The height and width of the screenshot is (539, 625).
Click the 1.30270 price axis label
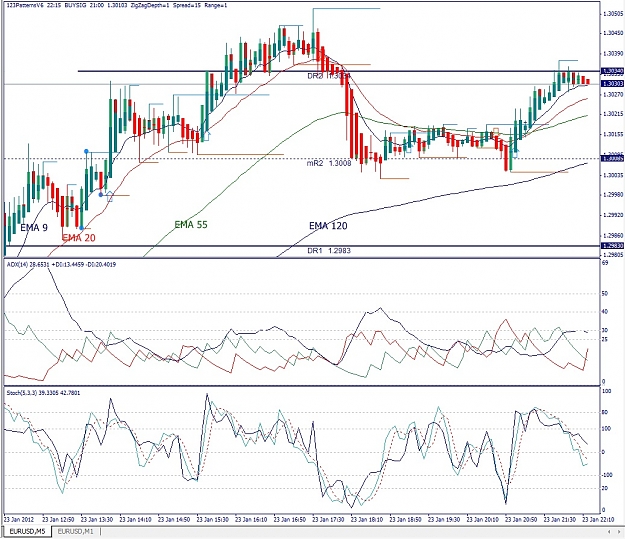point(613,95)
